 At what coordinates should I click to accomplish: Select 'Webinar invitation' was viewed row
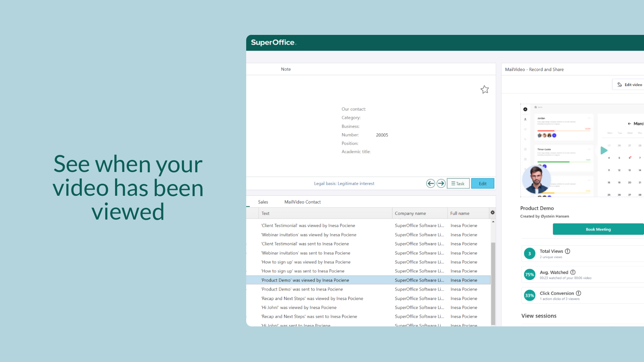tap(368, 235)
